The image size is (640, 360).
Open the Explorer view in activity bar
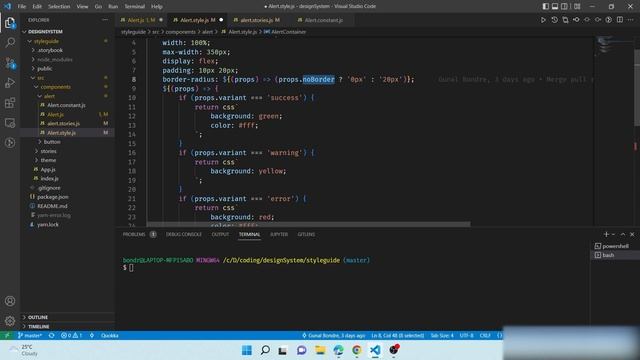[10, 23]
